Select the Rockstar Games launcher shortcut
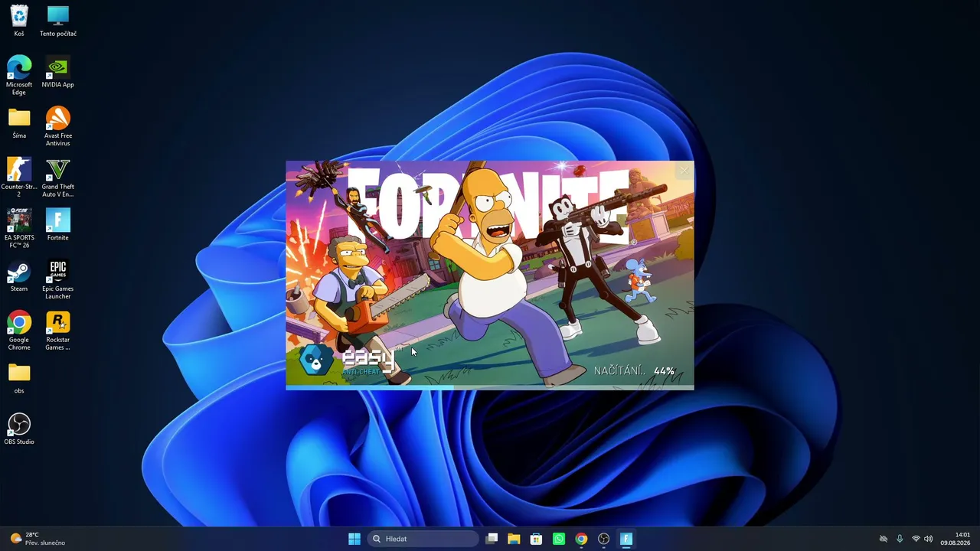Screen dimensions: 980x551 [58, 331]
